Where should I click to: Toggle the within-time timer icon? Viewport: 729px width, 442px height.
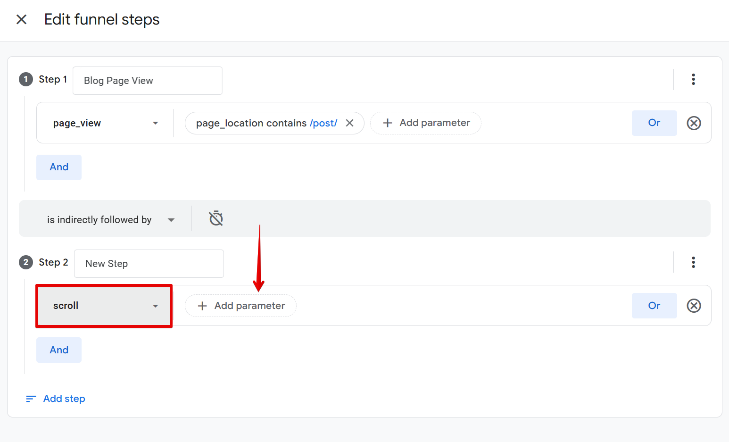click(x=215, y=219)
